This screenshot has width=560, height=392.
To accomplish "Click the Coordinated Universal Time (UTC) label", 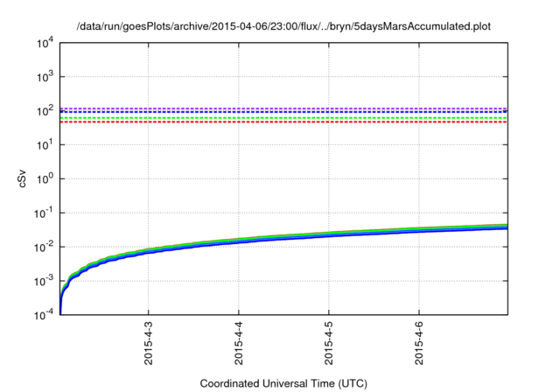I will [283, 383].
